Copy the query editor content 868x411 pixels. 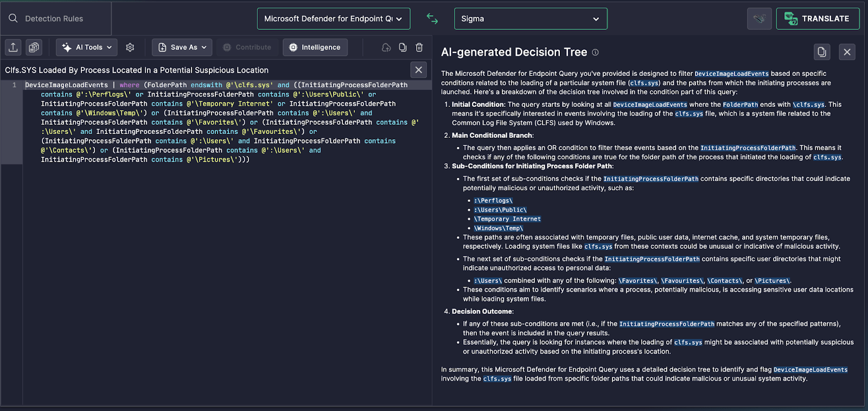point(403,47)
